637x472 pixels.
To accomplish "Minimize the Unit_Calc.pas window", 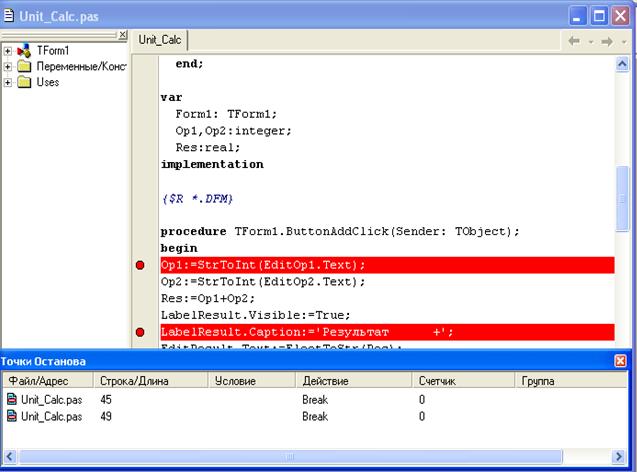I will coord(577,16).
